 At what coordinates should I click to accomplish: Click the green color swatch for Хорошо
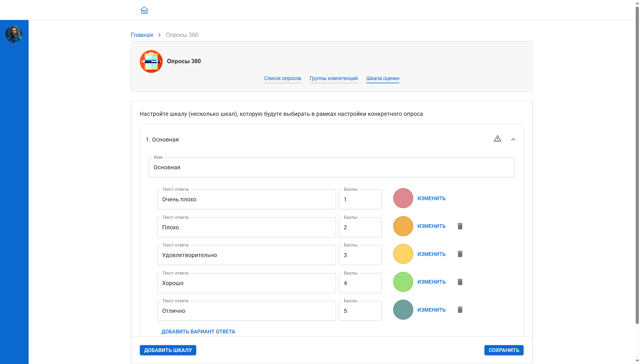403,282
